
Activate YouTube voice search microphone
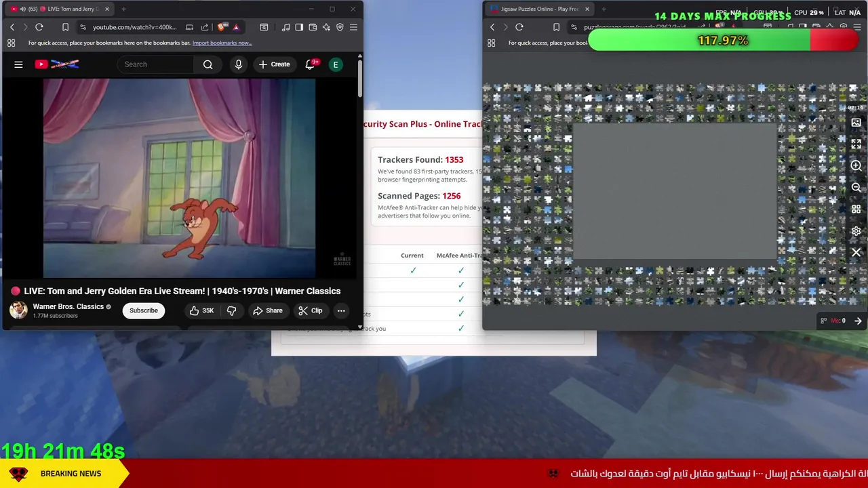[x=238, y=64]
